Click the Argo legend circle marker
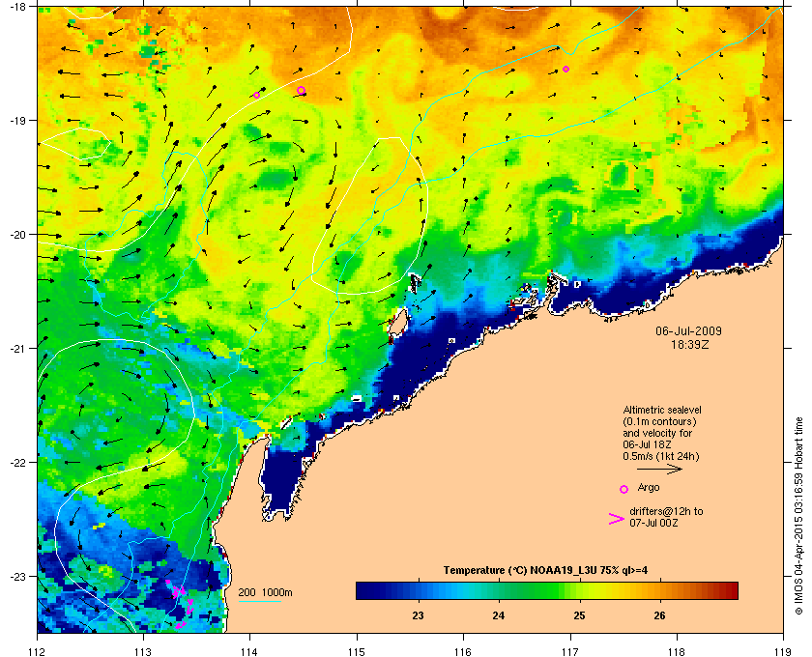The width and height of the screenshot is (812, 657). (x=624, y=489)
